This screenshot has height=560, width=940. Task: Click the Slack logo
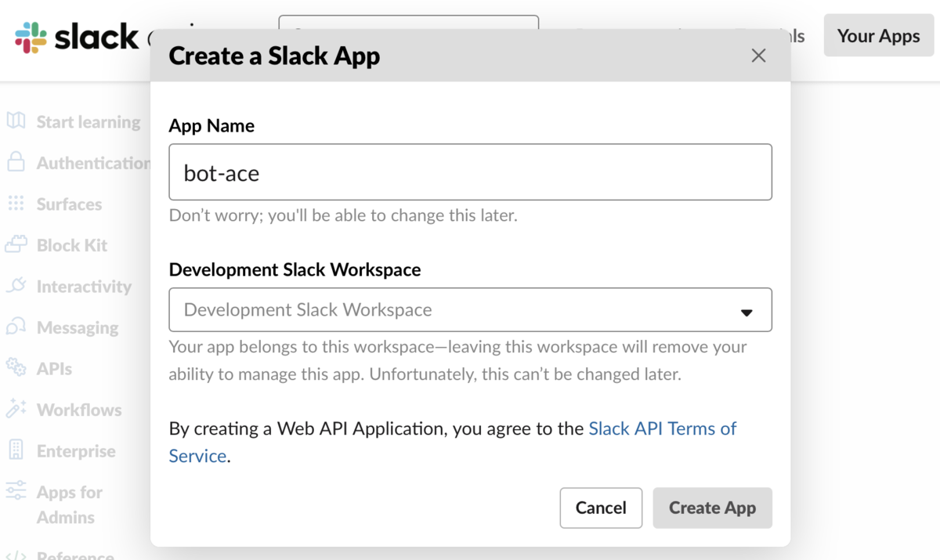(x=76, y=37)
